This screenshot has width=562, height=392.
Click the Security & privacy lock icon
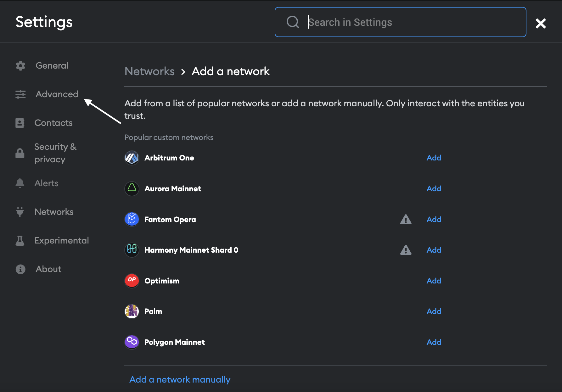coord(20,153)
